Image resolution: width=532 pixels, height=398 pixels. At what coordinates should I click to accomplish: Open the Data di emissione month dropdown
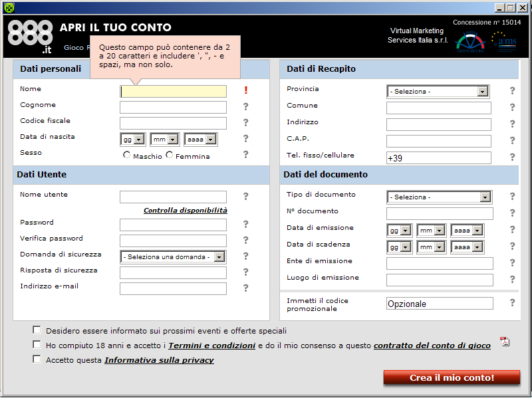[x=431, y=231]
